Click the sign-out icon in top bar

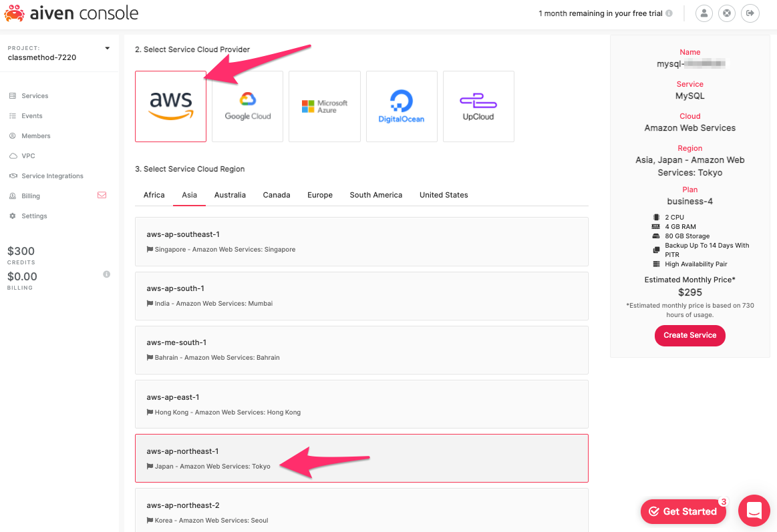coord(750,13)
